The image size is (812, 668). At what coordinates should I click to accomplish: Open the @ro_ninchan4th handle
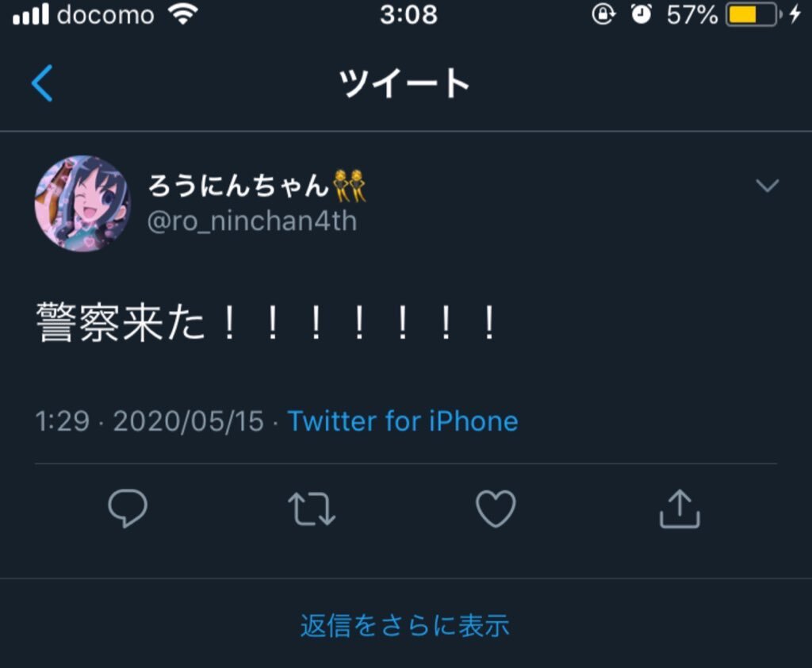[x=252, y=221]
